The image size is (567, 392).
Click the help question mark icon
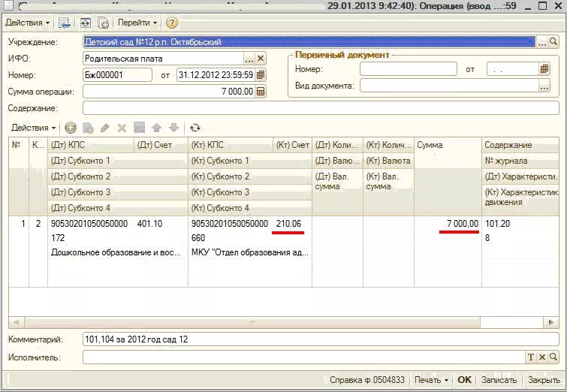pyautogui.click(x=172, y=23)
